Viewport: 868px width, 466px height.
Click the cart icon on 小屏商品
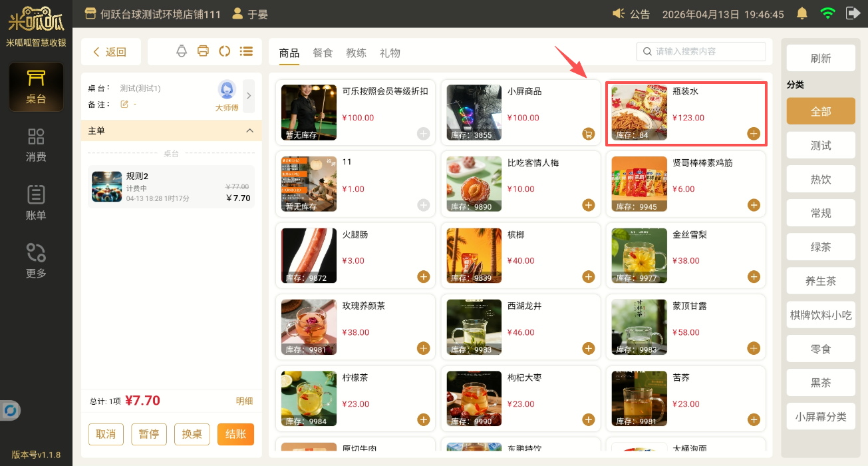[588, 134]
